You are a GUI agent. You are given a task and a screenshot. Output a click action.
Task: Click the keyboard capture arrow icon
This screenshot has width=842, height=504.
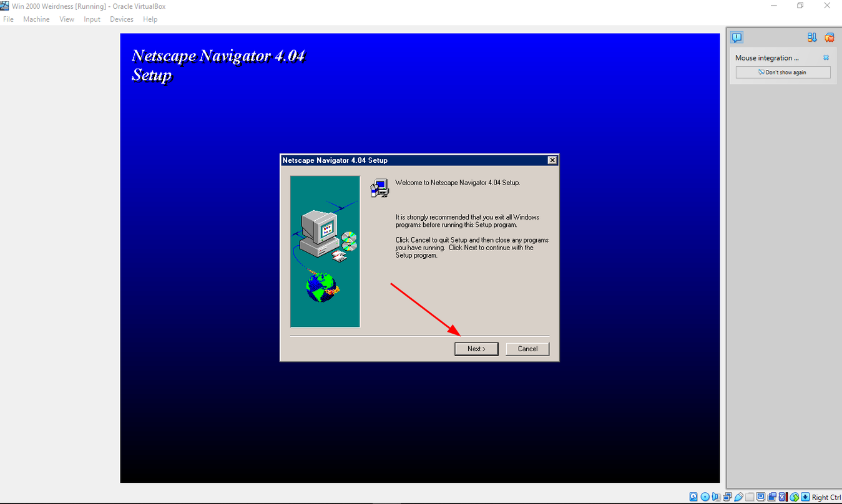pos(806,497)
